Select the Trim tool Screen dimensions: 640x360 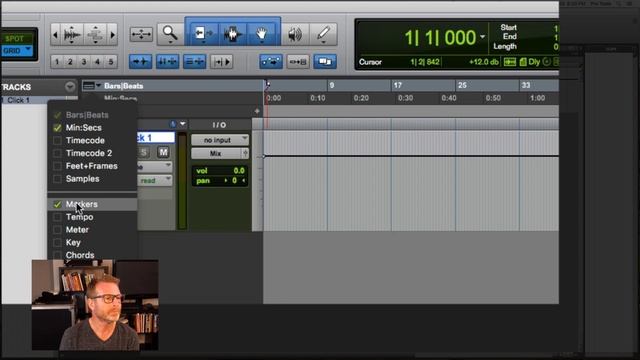tap(203, 34)
